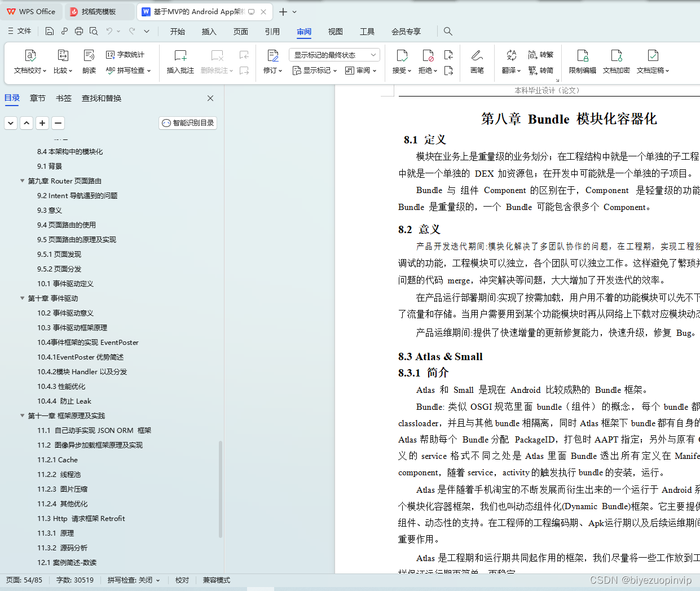Click the minus button in outline pane
700x591 pixels.
click(x=58, y=123)
